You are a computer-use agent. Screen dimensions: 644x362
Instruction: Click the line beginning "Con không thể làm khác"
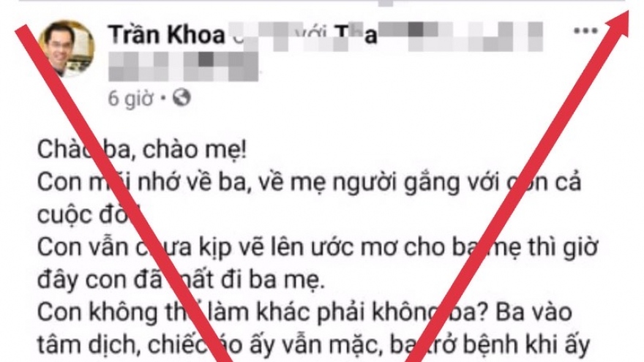304,313
